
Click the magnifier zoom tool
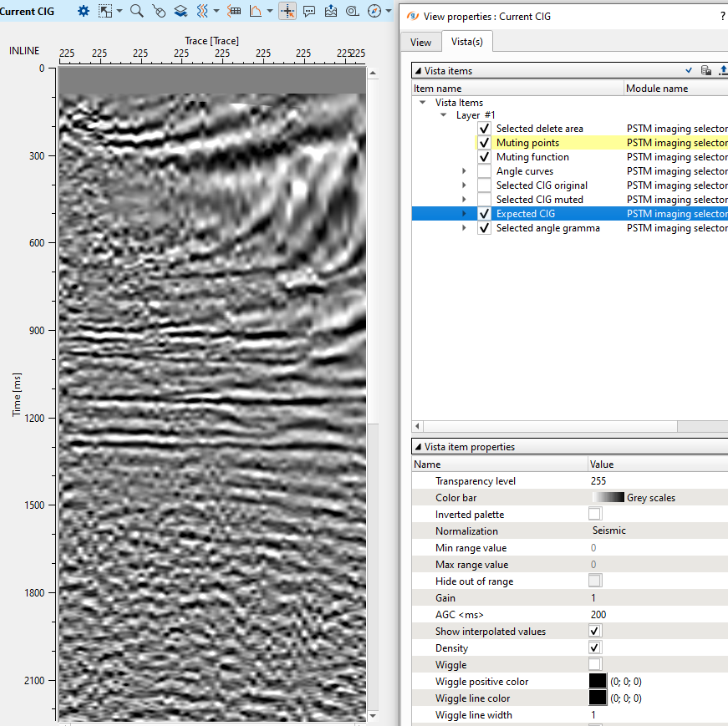pyautogui.click(x=136, y=11)
